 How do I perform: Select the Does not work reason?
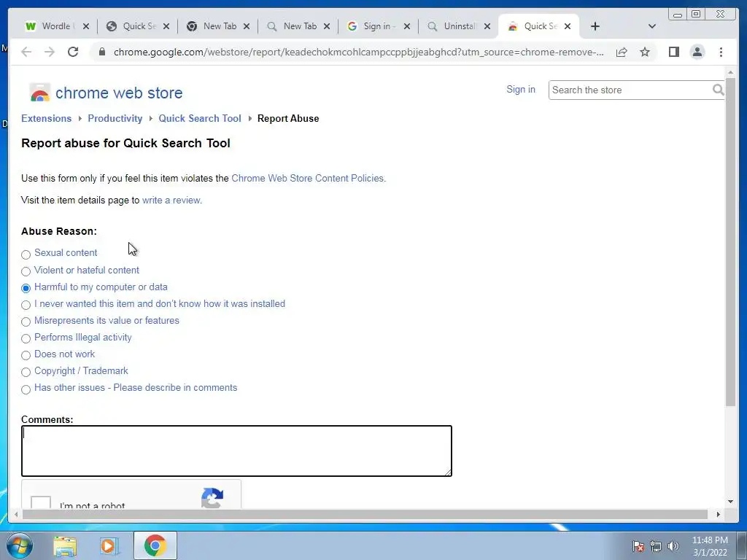click(x=26, y=355)
